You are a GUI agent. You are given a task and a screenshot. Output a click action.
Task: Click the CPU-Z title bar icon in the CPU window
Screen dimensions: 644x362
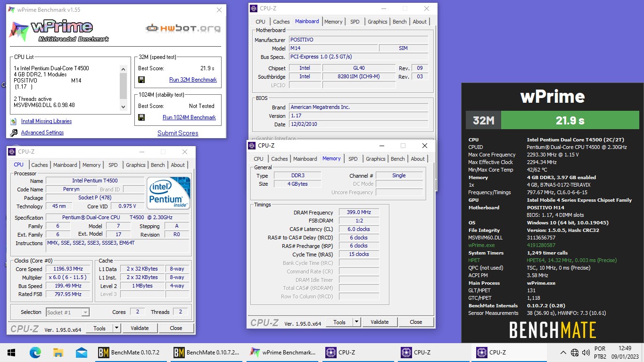[12, 152]
